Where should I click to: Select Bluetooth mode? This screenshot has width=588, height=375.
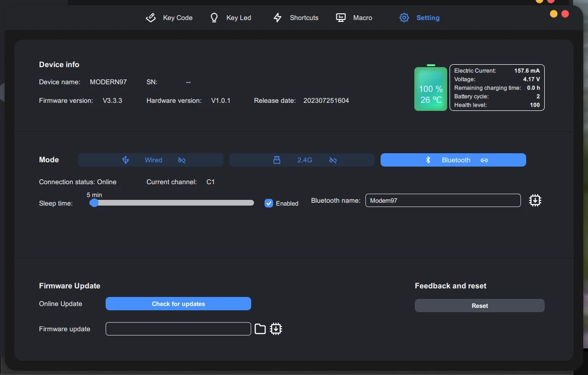453,160
